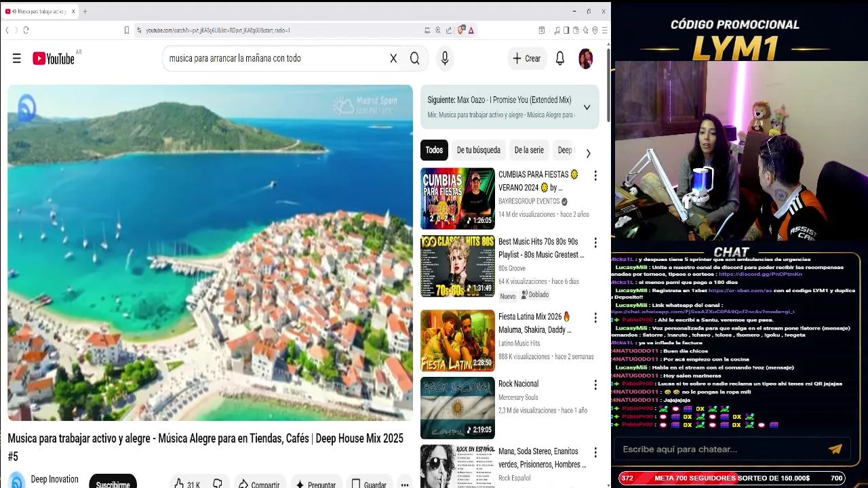Screen dimensions: 868x488
Task: Select the De la serie chip
Action: pyautogui.click(x=529, y=150)
